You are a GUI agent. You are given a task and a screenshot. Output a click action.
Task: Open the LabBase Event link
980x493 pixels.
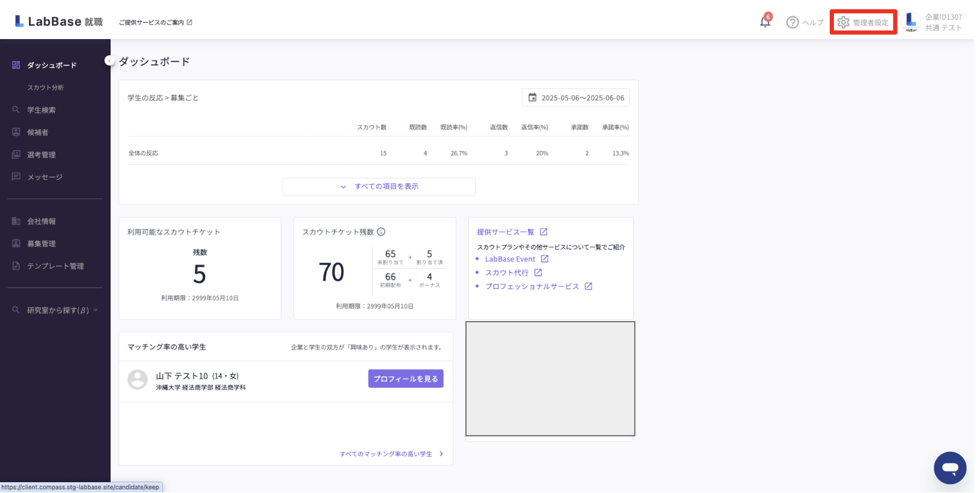tap(510, 259)
